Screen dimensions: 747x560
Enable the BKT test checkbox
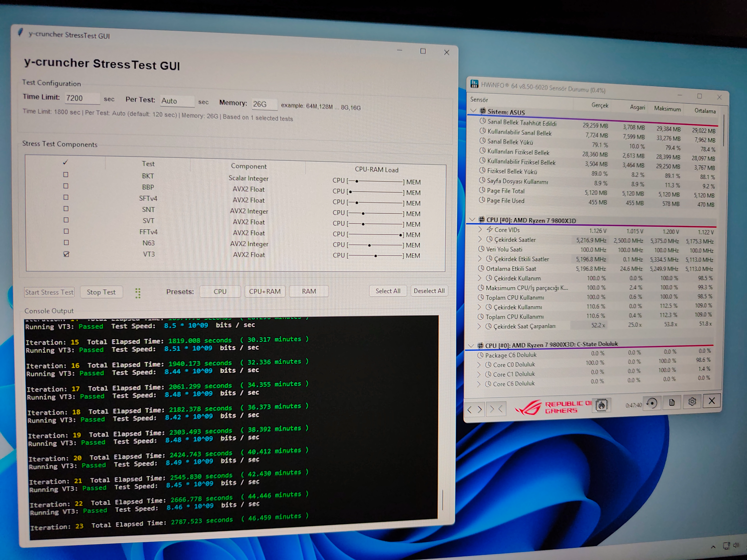(66, 175)
